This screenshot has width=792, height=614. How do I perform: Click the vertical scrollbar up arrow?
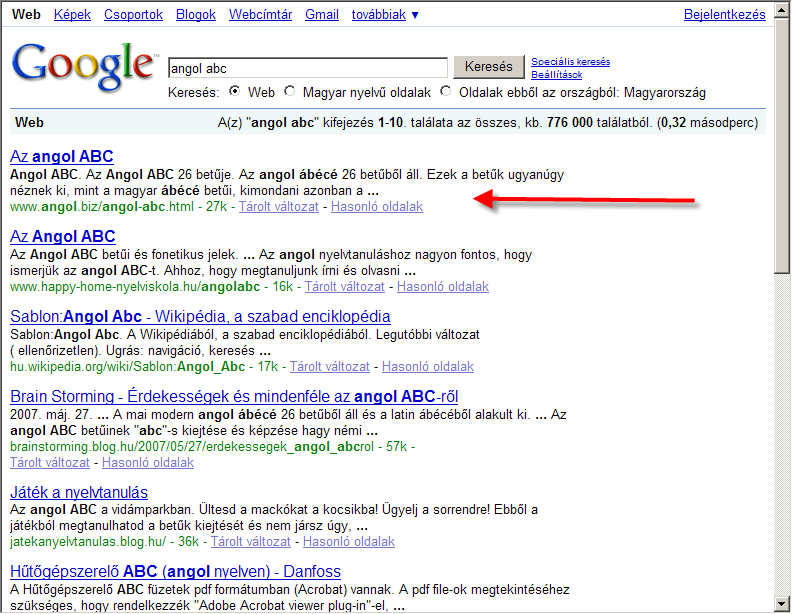tap(782, 10)
